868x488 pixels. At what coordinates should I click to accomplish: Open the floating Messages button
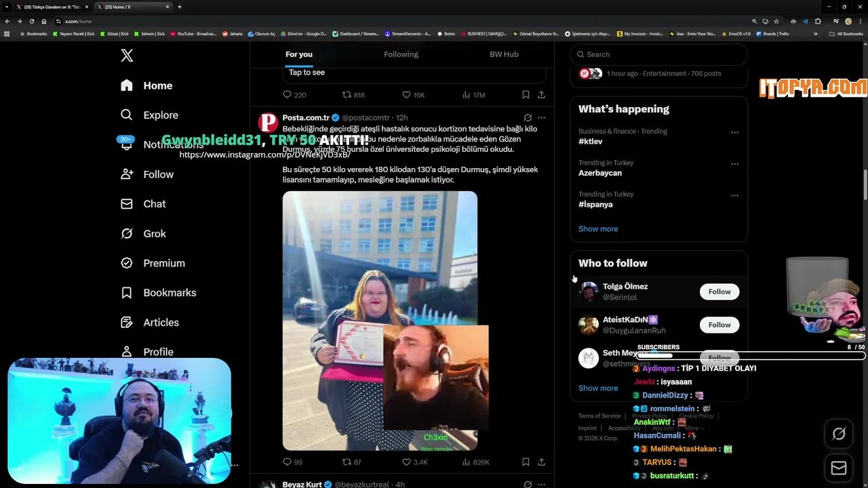tap(839, 468)
